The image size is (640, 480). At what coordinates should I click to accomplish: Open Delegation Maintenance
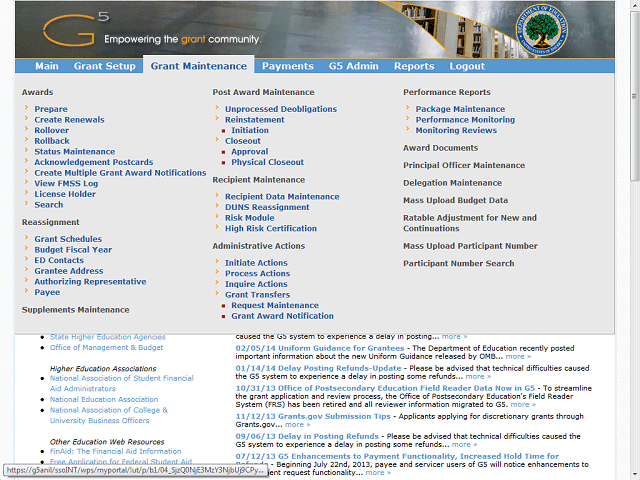pos(453,183)
